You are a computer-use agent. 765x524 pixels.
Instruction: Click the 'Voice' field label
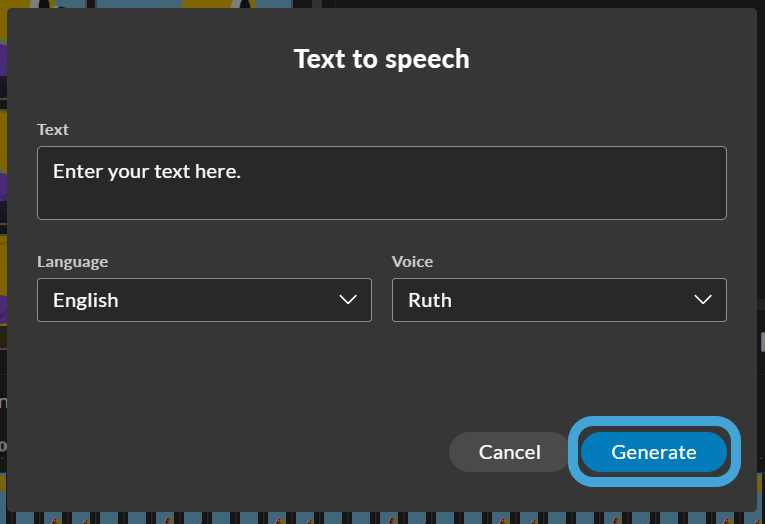(412, 262)
